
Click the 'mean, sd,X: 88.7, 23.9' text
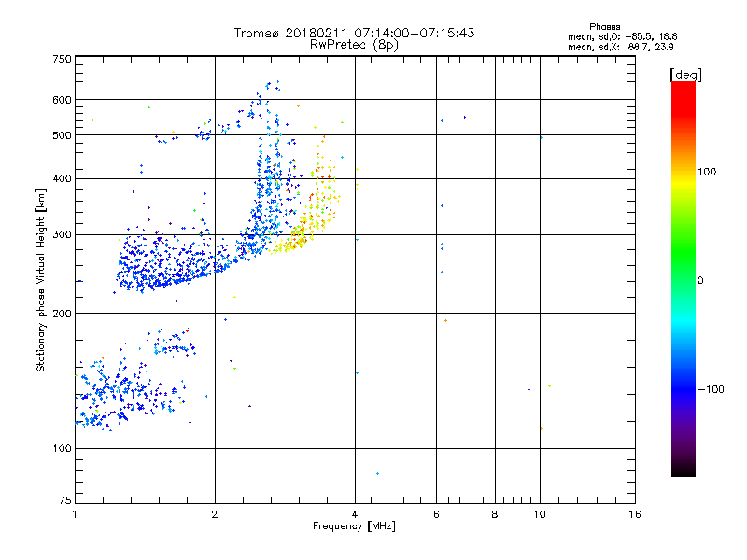pos(620,47)
